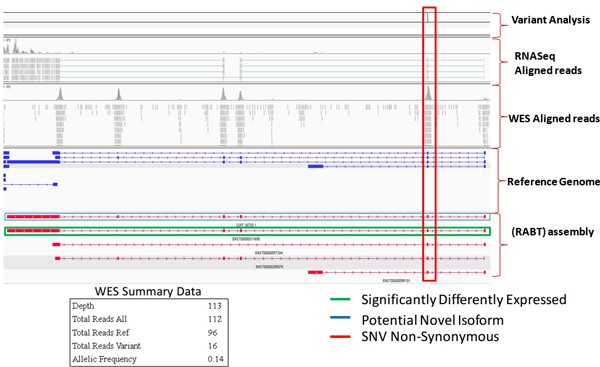Select the Total Reads Variant label
This screenshot has height=367, width=600.
106,346
